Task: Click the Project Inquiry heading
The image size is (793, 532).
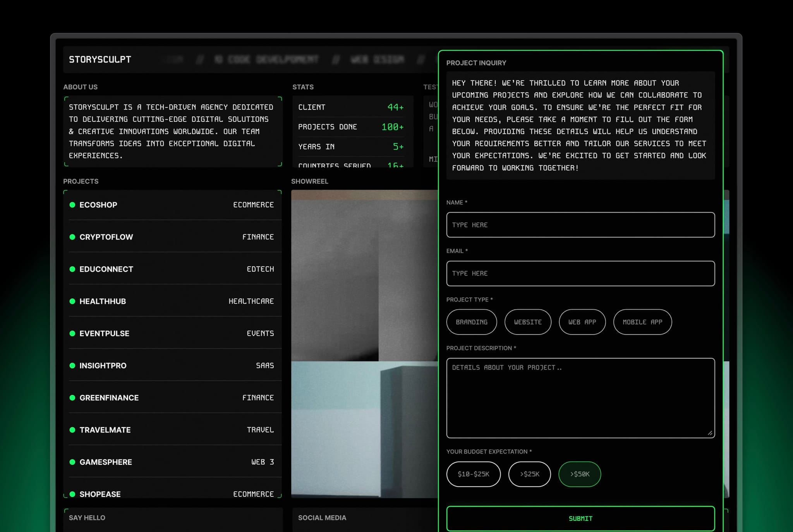Action: 476,63
